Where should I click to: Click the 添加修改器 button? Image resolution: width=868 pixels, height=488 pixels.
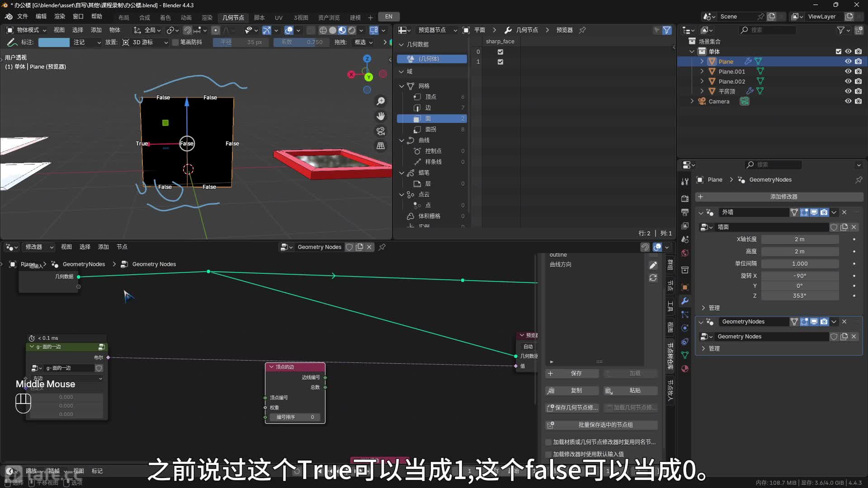(x=779, y=197)
